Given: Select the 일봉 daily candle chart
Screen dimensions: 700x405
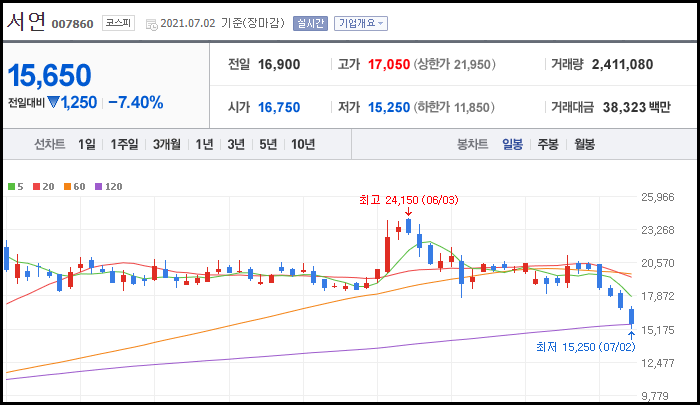Looking at the screenshot, I should 512,144.
